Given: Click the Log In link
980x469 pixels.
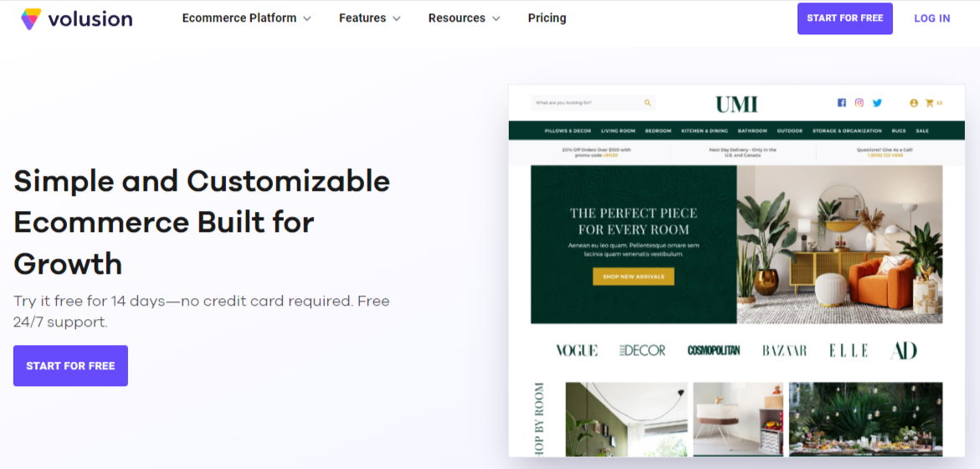Looking at the screenshot, I should pos(931,18).
